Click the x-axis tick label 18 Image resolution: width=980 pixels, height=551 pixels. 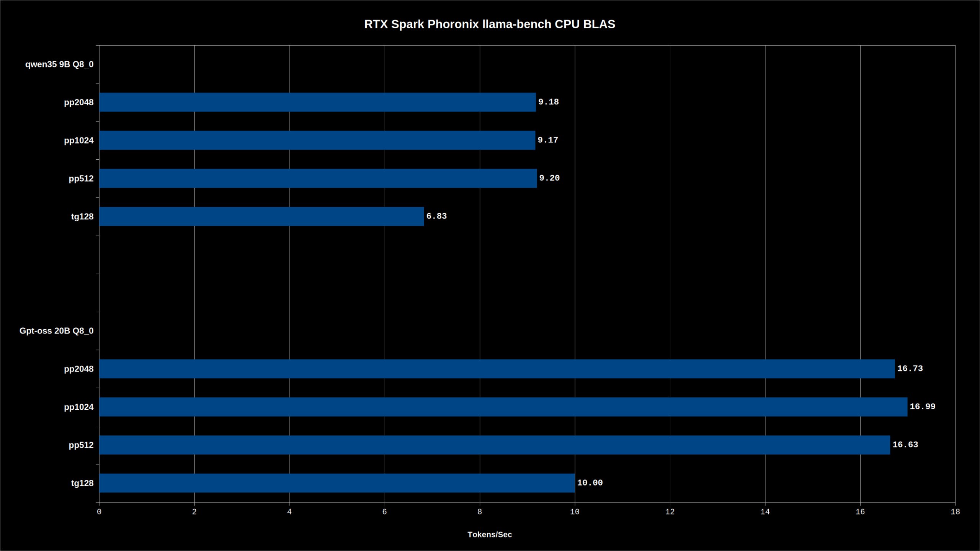pos(955,512)
